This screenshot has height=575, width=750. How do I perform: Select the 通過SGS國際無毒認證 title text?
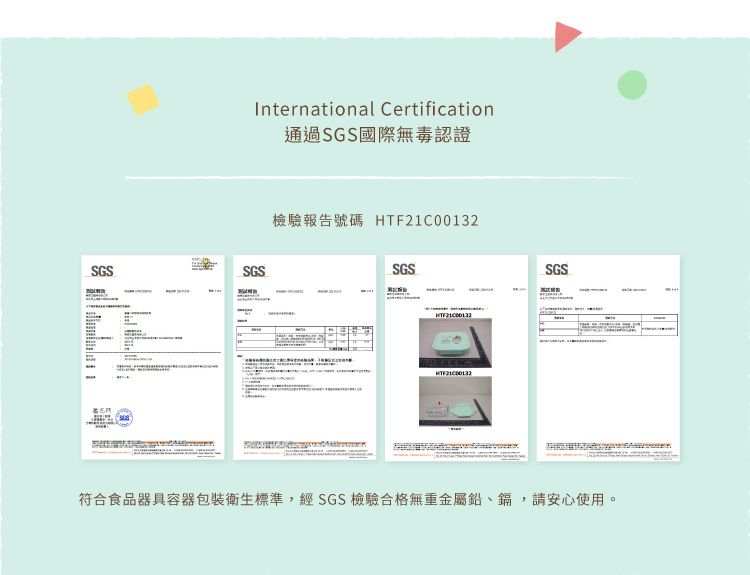pos(377,135)
